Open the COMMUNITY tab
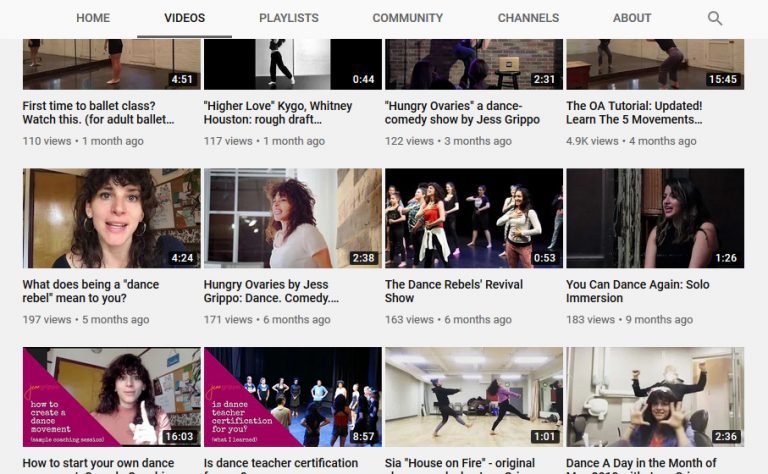 407,18
